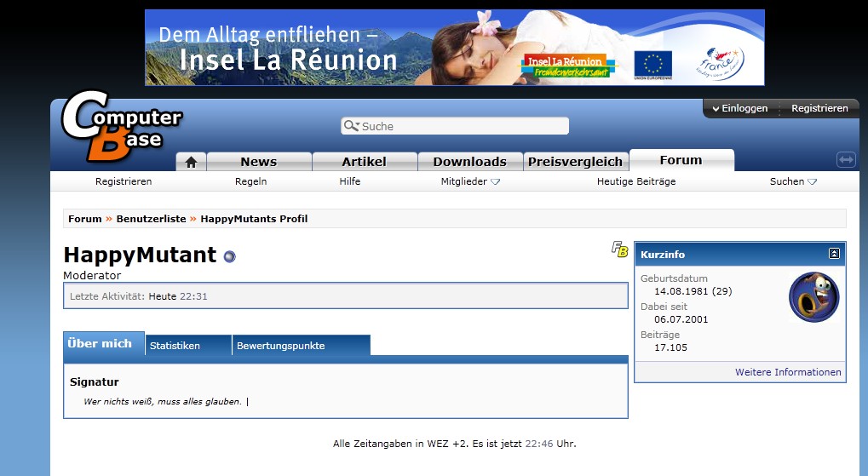This screenshot has width=868, height=476.
Task: Click the HappyMutants Profil breadcrumb text
Action: click(x=254, y=219)
